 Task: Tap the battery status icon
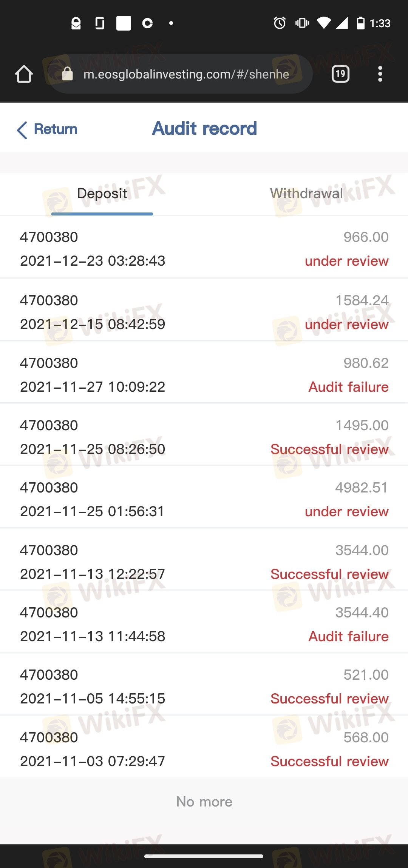[x=361, y=23]
